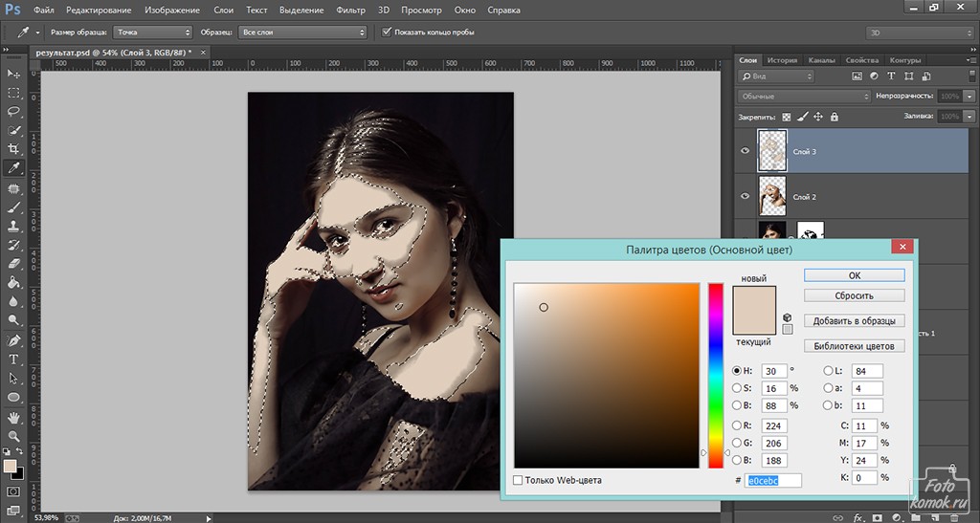Select the Paint Bucket tool
The image size is (980, 523).
coord(13,282)
